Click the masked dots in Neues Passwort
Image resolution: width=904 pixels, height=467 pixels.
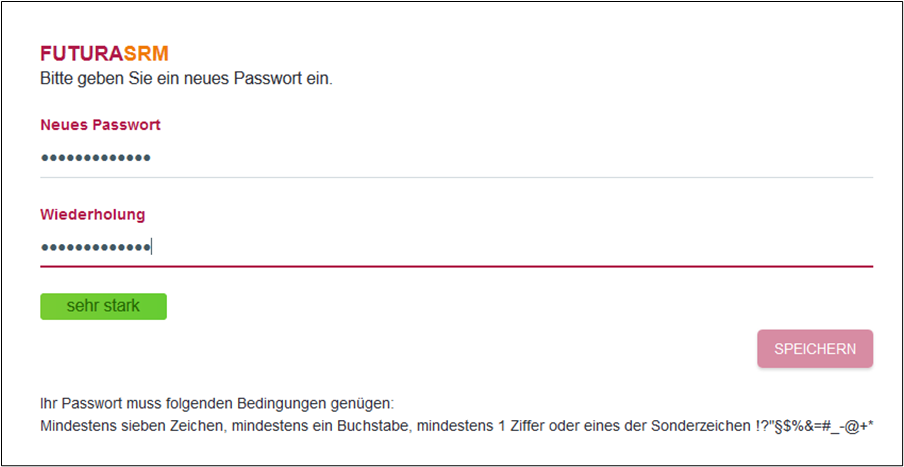pos(96,158)
